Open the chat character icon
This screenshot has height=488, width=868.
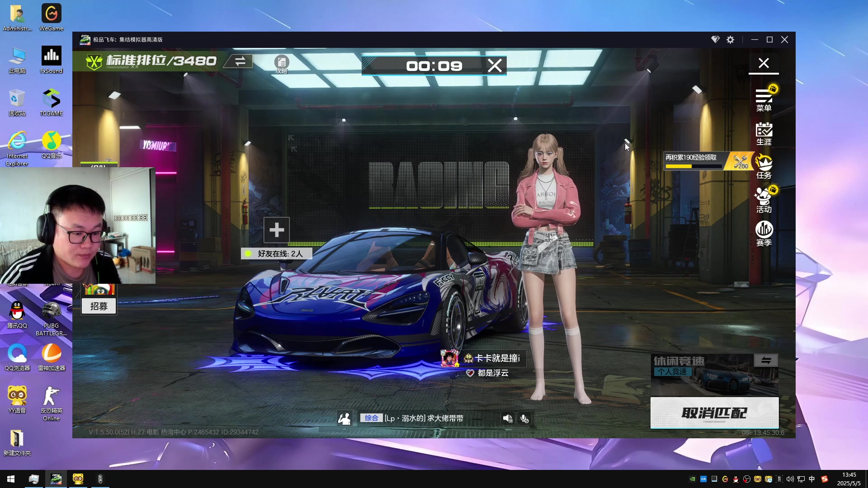(x=344, y=419)
